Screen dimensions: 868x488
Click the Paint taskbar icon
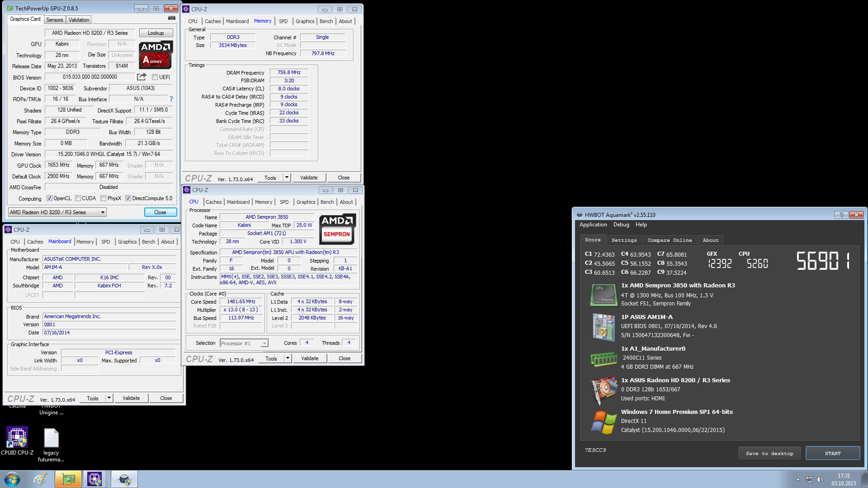[40, 479]
